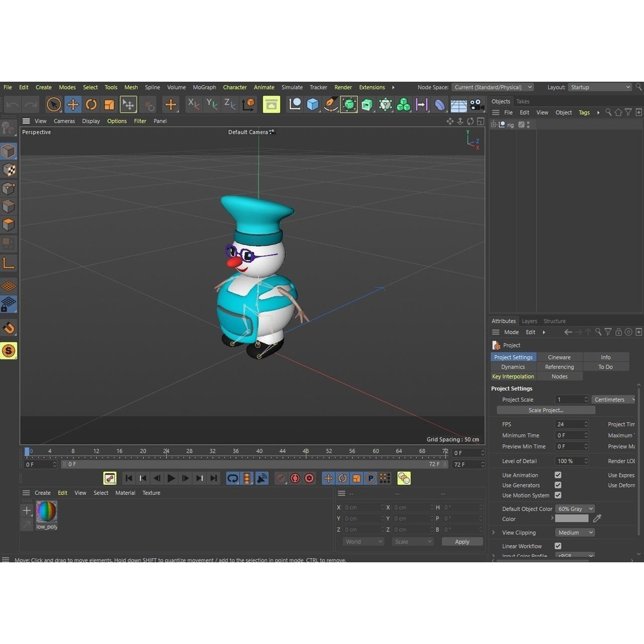Change Default Object Color from 60% Gray
This screenshot has height=644, width=644.
coord(574,509)
